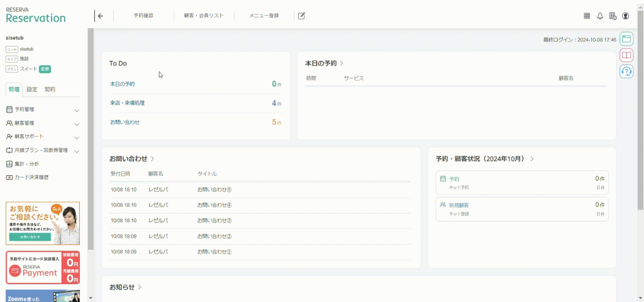Open メニュー登録 in the top menu
This screenshot has width=644, height=302.
(x=264, y=16)
